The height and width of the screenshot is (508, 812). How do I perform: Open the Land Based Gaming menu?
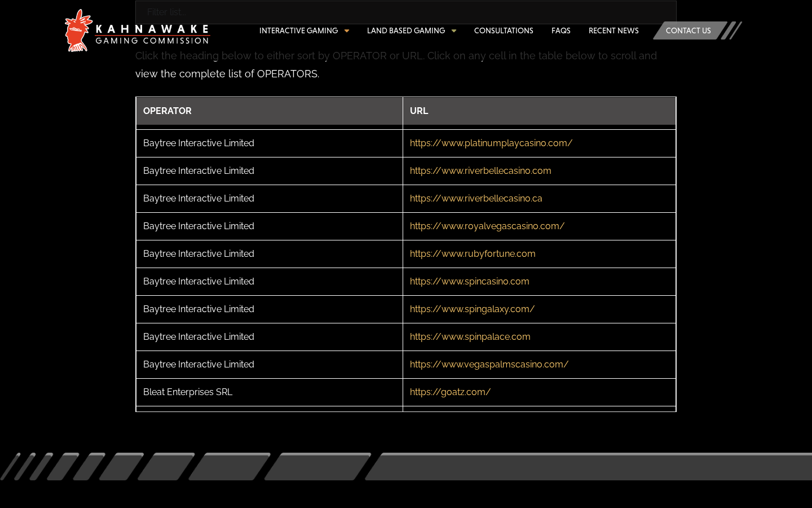[406, 30]
